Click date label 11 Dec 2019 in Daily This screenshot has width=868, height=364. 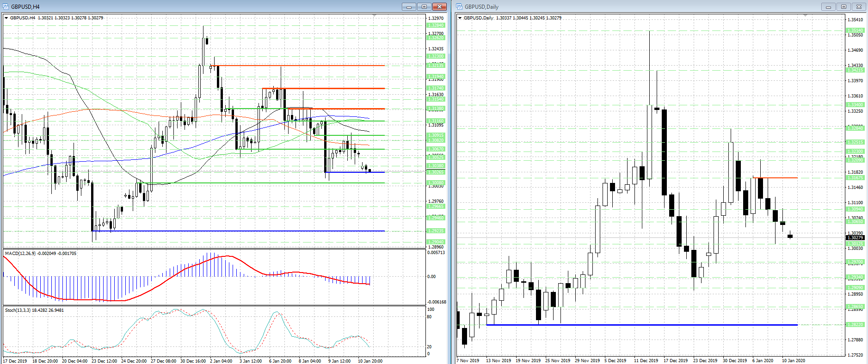point(646,360)
